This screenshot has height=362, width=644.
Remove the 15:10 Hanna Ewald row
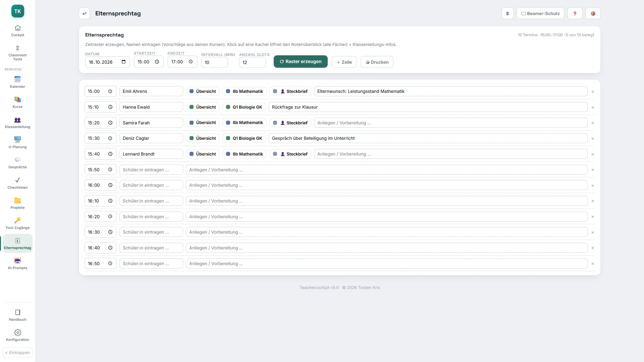pos(592,108)
